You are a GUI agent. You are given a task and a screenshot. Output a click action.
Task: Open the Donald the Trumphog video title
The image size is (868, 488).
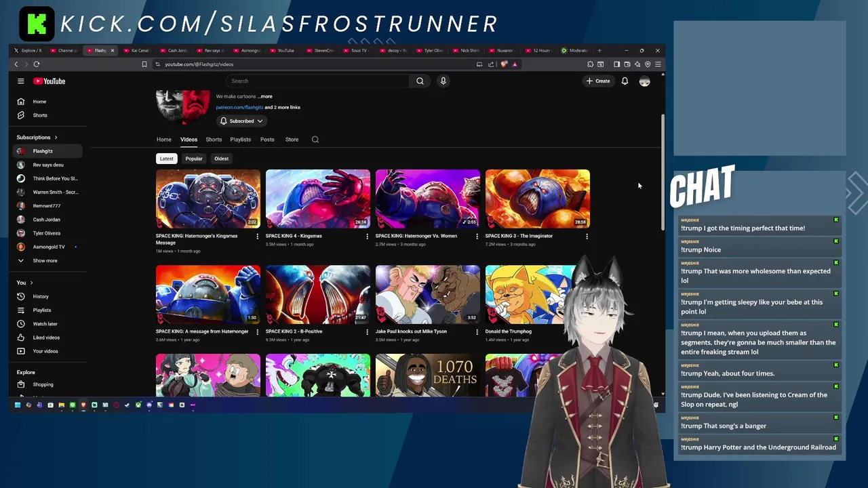509,331
